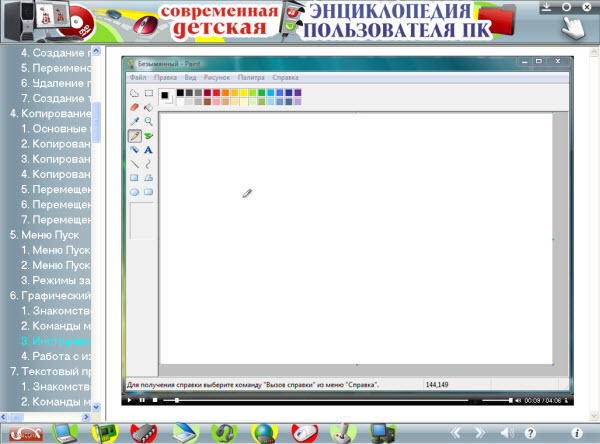This screenshot has width=600, height=444.
Task: Select the Brush tool in Paint
Action: pyautogui.click(x=148, y=135)
